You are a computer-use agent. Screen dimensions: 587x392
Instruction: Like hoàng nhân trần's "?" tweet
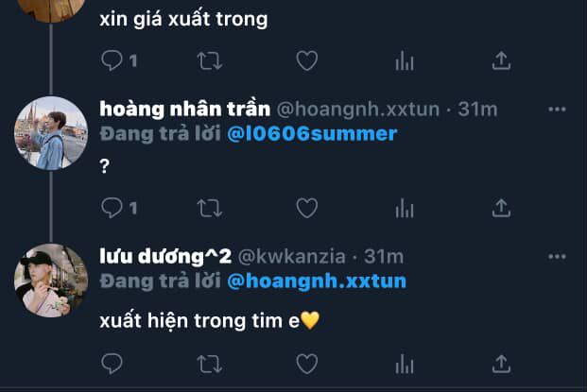(307, 208)
